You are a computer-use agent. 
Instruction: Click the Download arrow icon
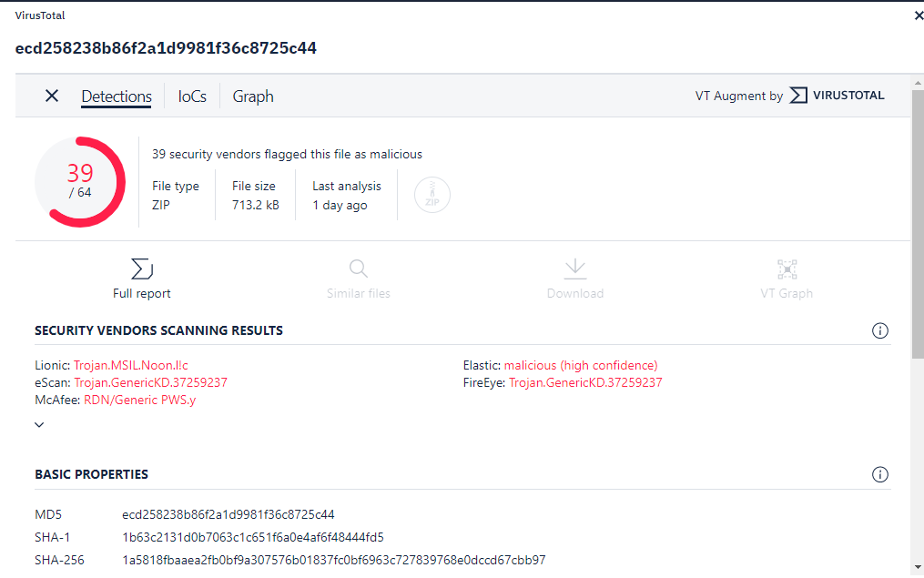(575, 269)
